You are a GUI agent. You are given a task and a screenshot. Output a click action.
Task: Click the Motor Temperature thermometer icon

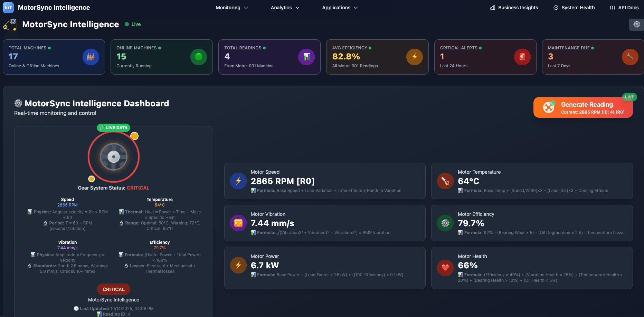445,181
